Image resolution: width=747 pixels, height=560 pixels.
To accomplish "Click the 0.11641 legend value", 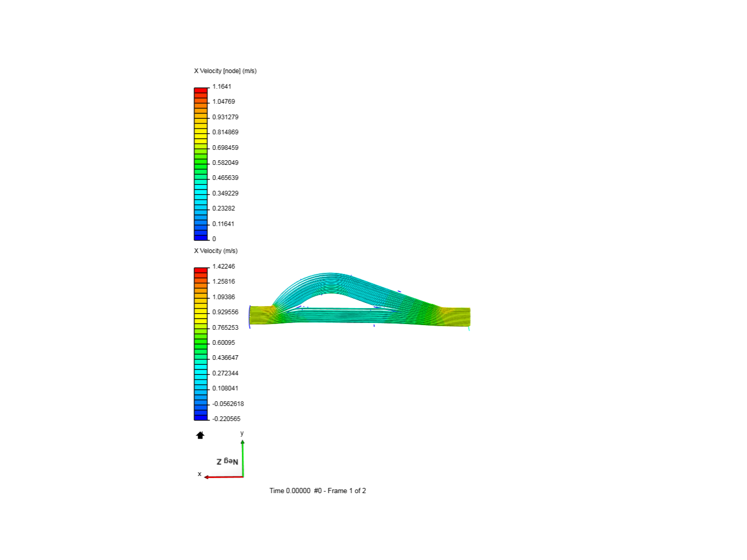I will [x=223, y=224].
